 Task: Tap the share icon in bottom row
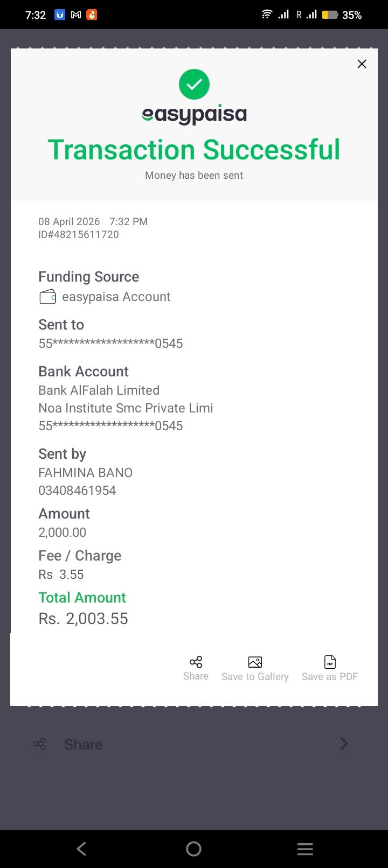pyautogui.click(x=40, y=744)
